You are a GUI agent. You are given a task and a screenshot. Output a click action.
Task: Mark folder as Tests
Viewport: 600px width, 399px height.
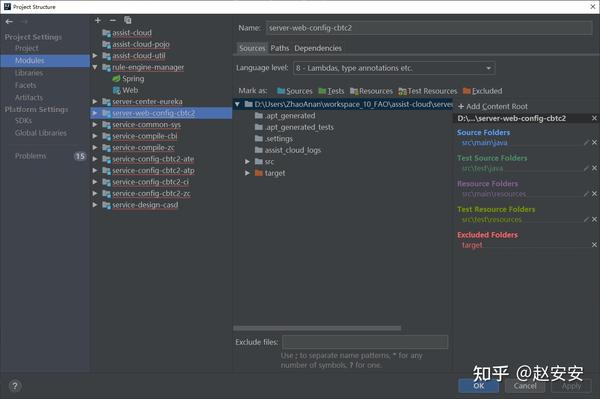(x=331, y=91)
